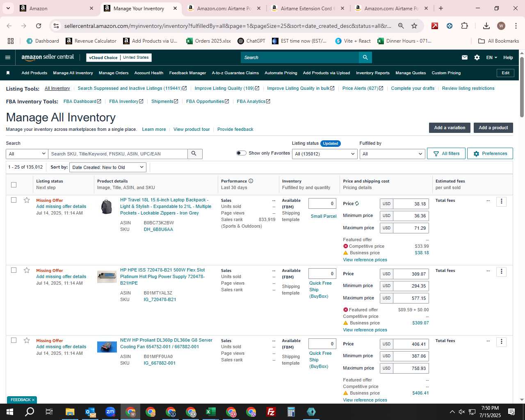Click the Seller Central top search field

click(299, 57)
